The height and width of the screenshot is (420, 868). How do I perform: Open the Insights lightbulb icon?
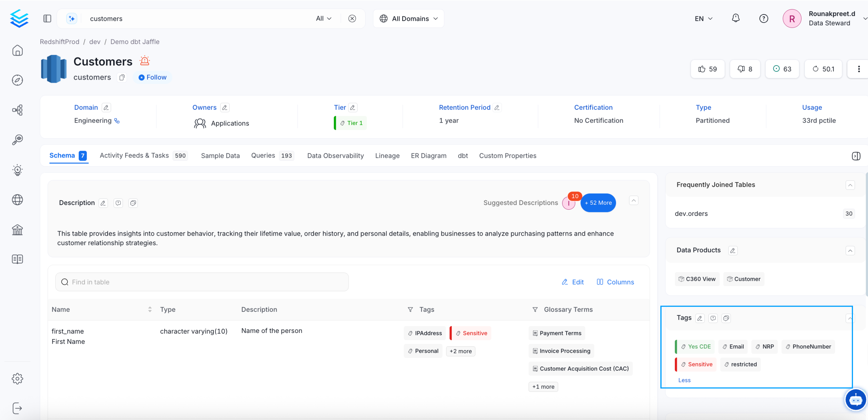coord(17,170)
